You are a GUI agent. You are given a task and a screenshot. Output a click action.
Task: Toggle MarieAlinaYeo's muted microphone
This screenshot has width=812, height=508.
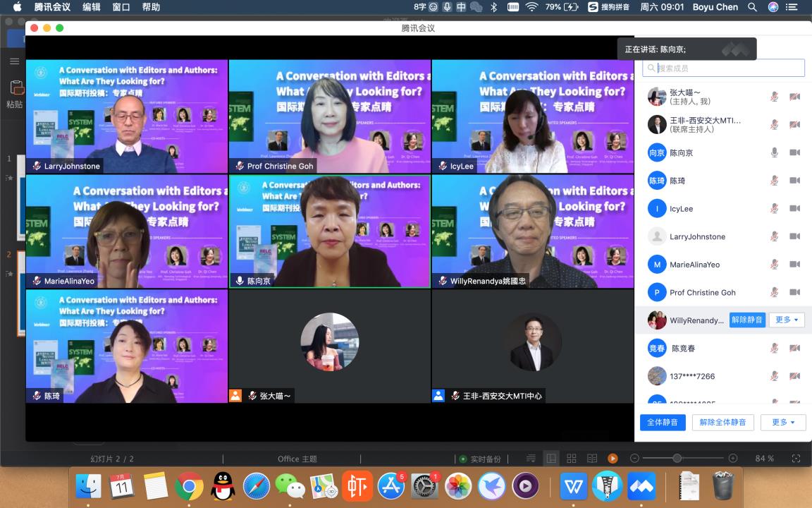coord(774,265)
